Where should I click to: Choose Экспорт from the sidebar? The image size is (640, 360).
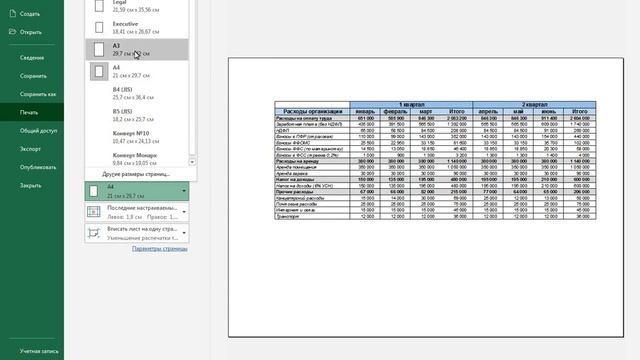tap(30, 149)
